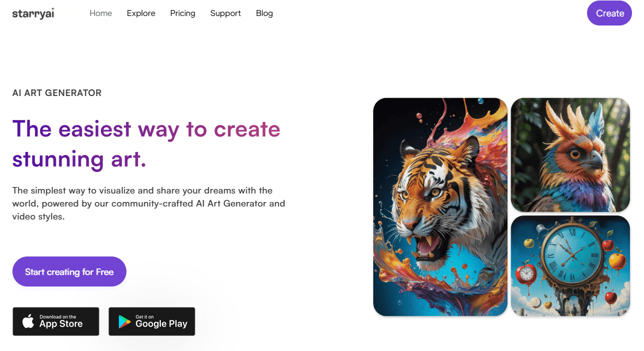644x351 pixels.
Task: Click the 'stunning art.' headline text
Action: click(x=79, y=159)
